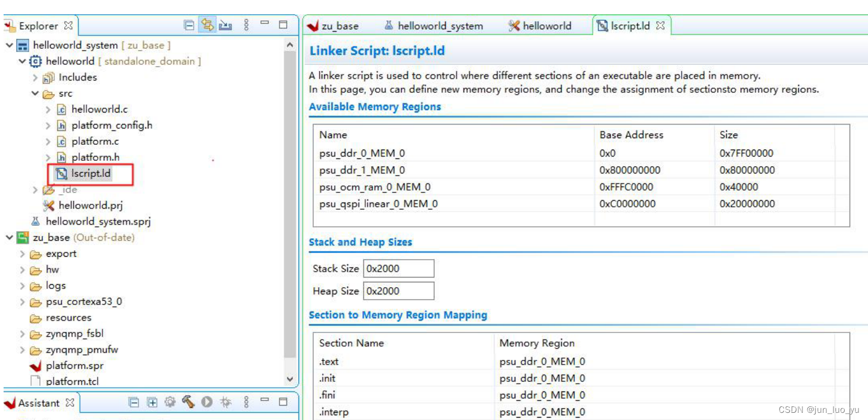This screenshot has height=420, width=868.
Task: Click the Run icon in Assistant toolbar
Action: [x=207, y=402]
